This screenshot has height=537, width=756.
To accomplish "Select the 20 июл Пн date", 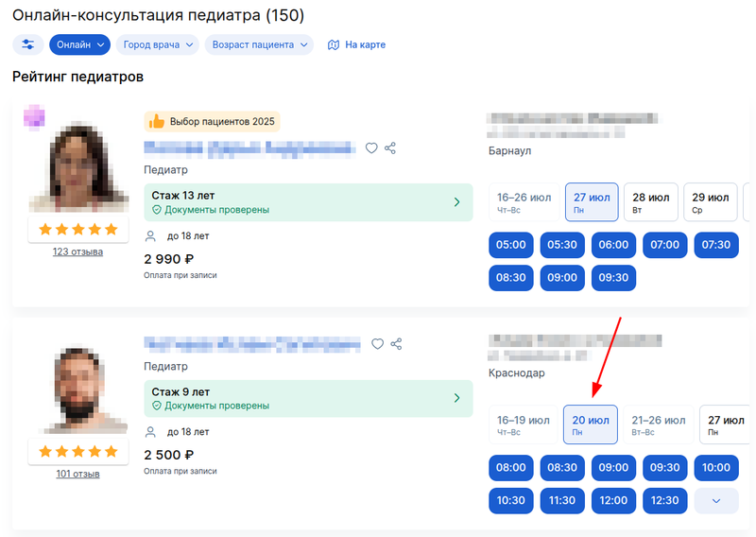I will click(x=591, y=425).
